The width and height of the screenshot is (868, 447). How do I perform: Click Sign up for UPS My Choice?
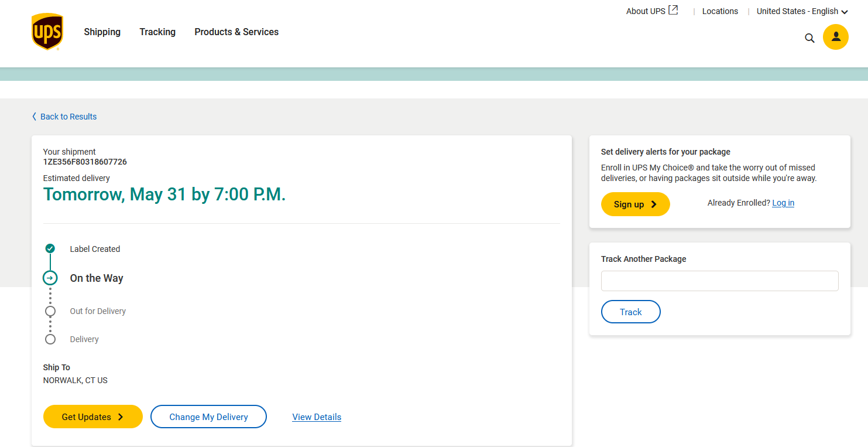point(635,204)
